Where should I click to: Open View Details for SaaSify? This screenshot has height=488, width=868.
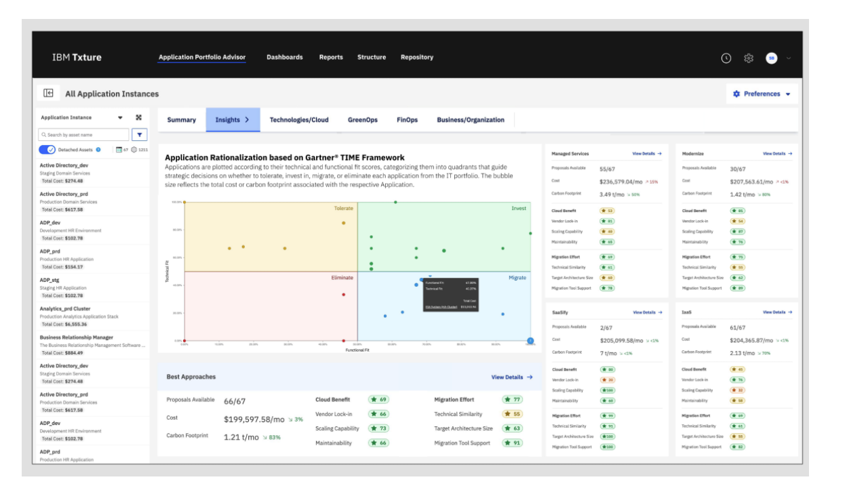(648, 312)
